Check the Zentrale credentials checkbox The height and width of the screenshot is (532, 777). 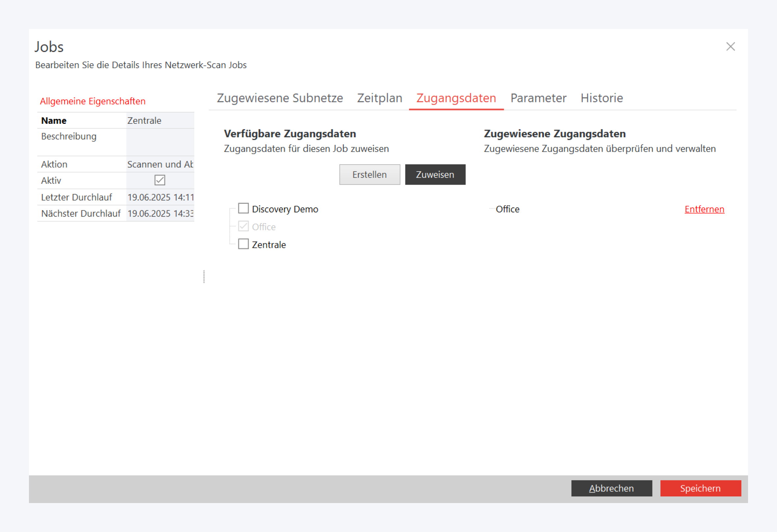(x=243, y=244)
